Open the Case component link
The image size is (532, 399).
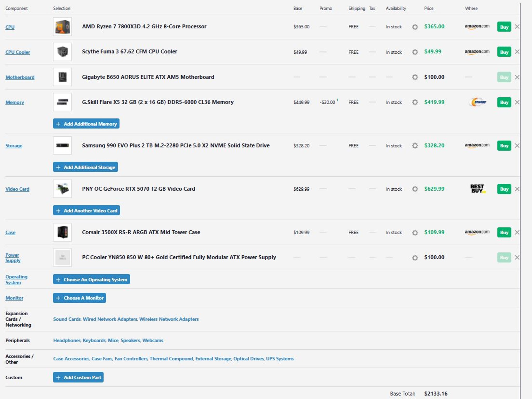[x=10, y=232]
